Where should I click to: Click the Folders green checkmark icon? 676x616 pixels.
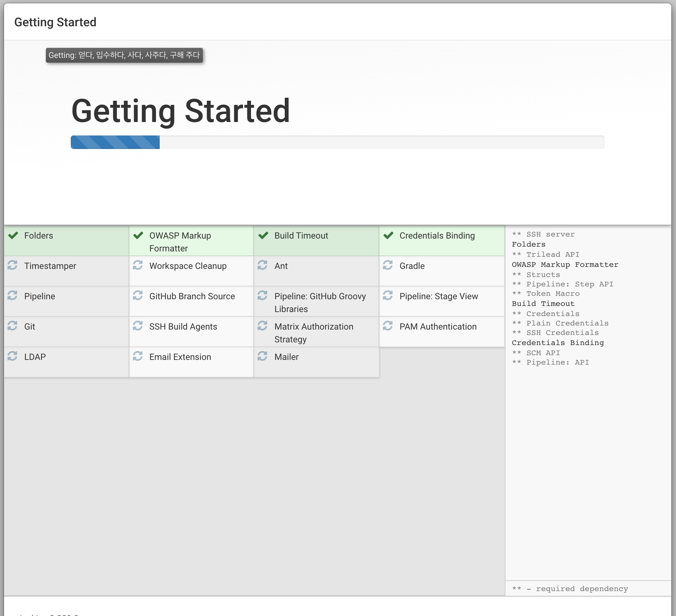13,235
